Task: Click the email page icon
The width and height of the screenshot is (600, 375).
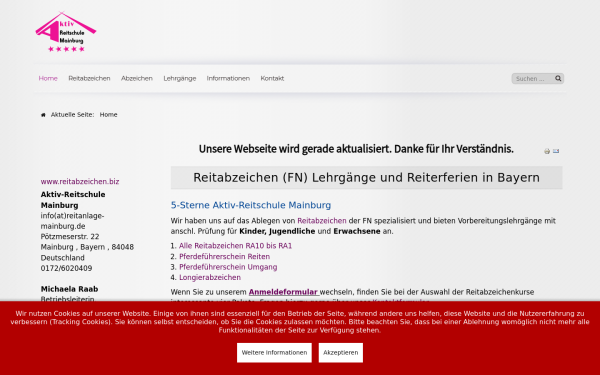Action: pos(556,151)
